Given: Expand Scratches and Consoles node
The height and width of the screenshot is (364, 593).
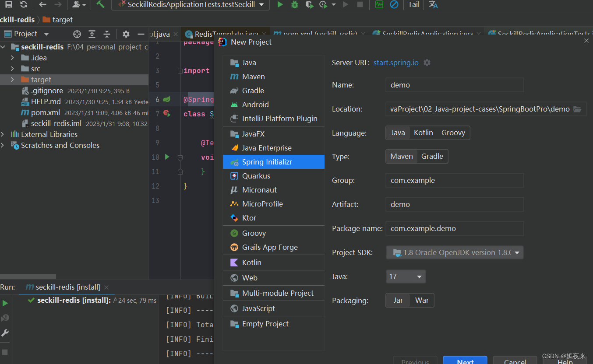Looking at the screenshot, I should pos(3,145).
